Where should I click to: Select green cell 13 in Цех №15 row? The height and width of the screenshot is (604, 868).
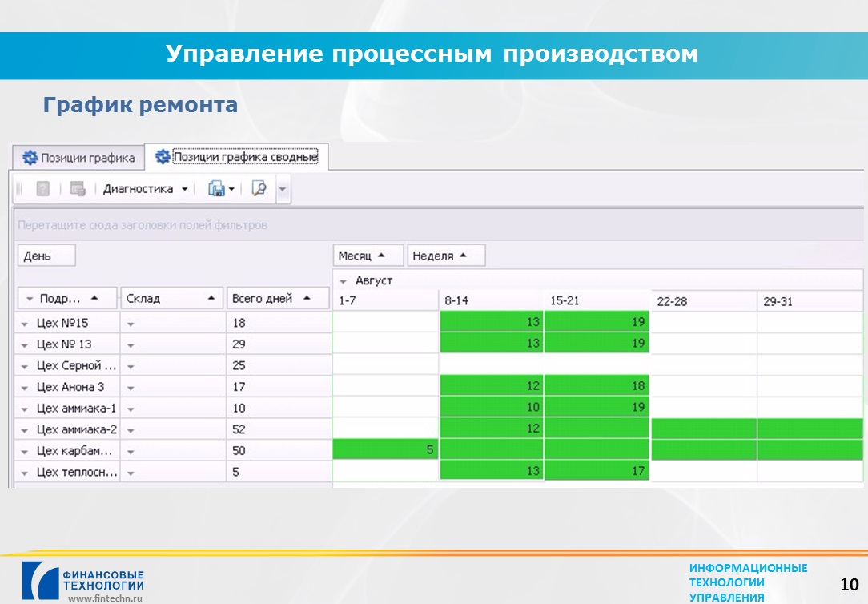pyautogui.click(x=492, y=322)
